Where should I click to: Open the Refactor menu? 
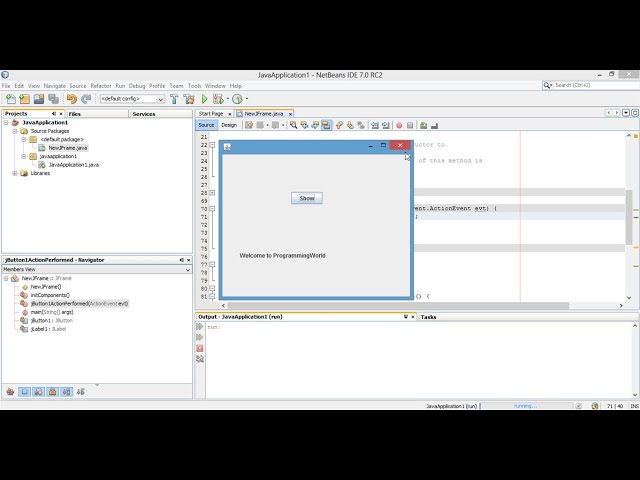pyautogui.click(x=101, y=86)
